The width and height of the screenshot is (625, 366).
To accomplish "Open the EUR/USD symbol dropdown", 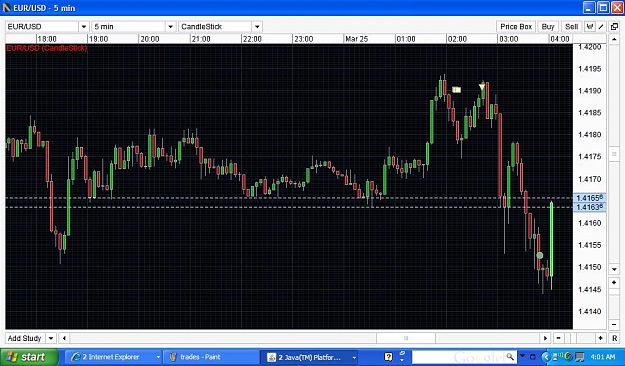I will pos(84,27).
